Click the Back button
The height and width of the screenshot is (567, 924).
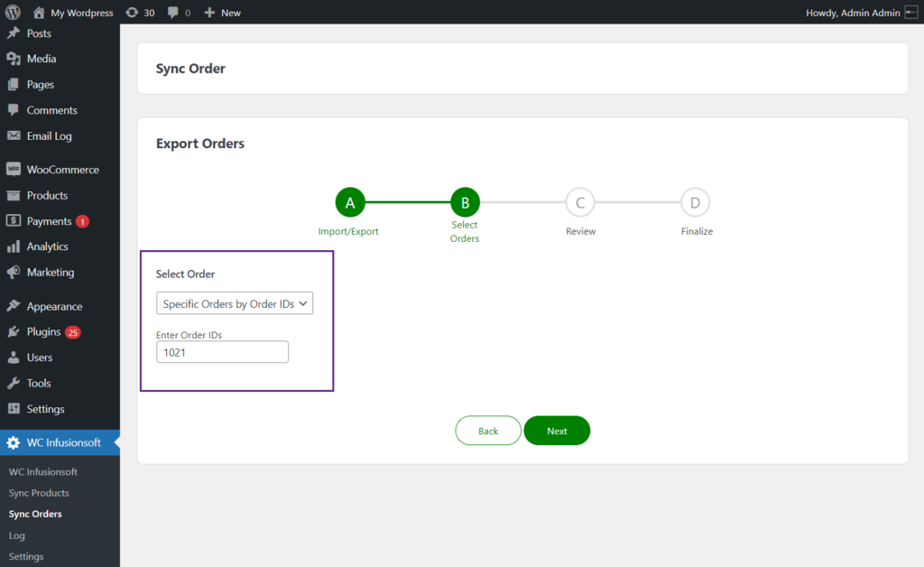click(488, 431)
